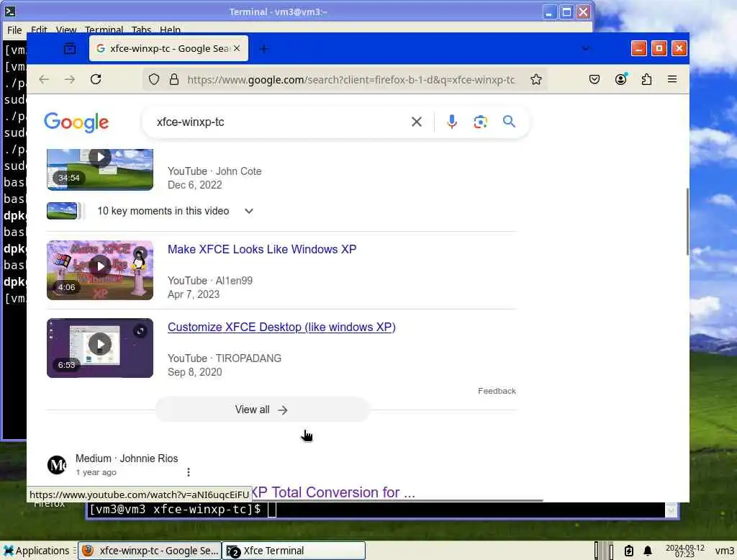
Task: Open the Firefox hamburger menu
Action: tap(672, 79)
